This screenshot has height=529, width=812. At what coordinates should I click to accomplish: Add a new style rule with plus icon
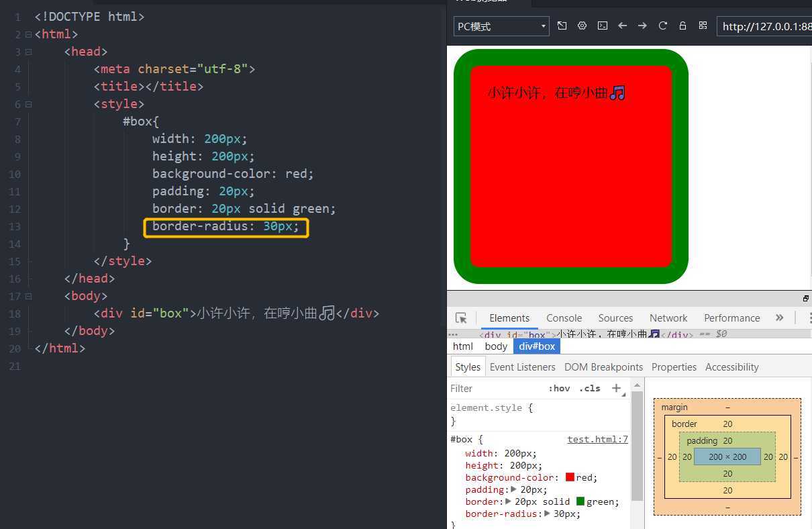616,388
